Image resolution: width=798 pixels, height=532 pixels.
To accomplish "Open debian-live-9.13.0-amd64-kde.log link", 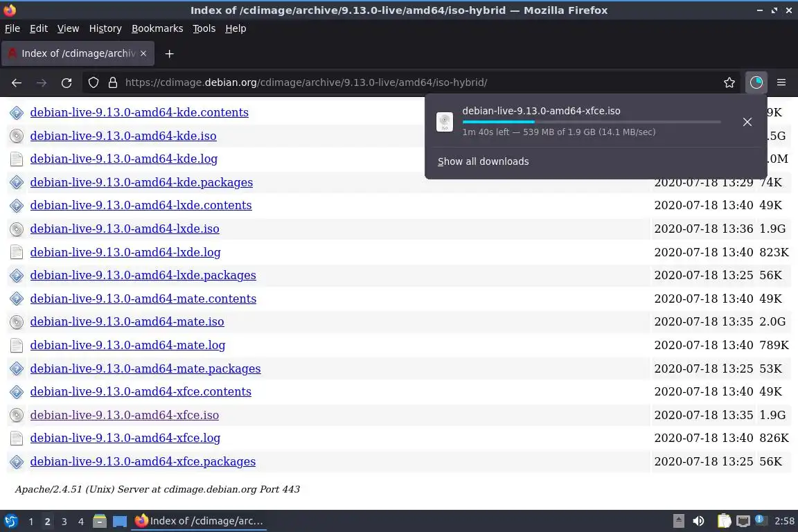I will pyautogui.click(x=124, y=159).
